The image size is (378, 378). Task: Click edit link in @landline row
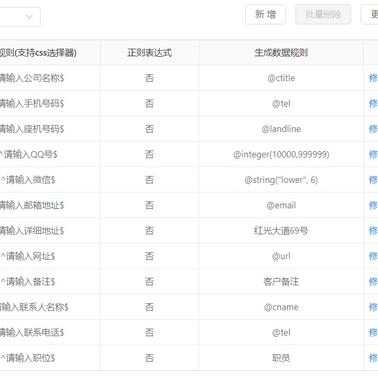pyautogui.click(x=373, y=129)
